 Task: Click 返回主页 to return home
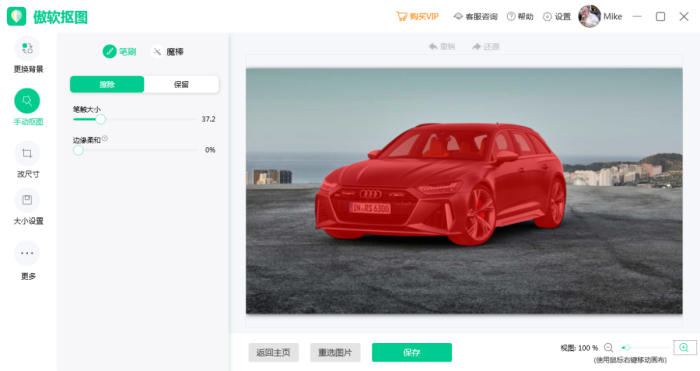274,353
